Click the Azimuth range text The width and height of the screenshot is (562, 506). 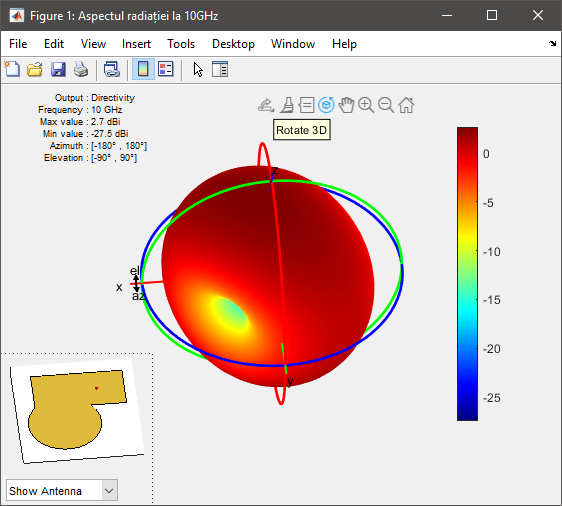coord(98,146)
